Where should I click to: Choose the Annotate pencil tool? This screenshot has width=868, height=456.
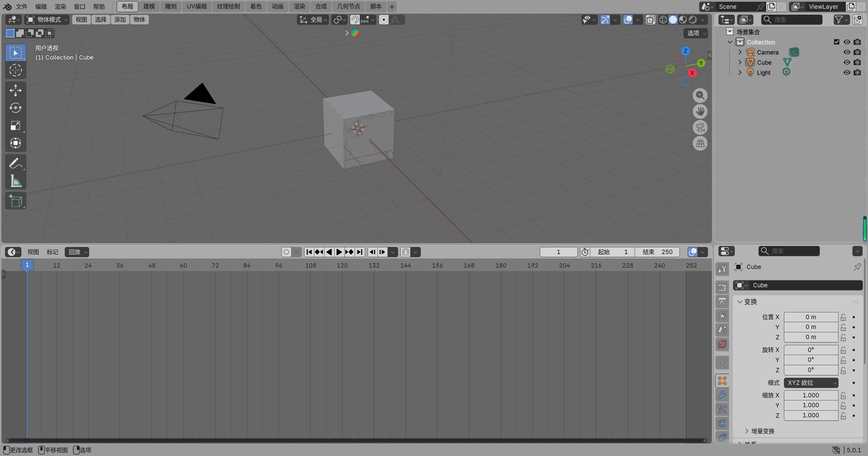[15, 164]
